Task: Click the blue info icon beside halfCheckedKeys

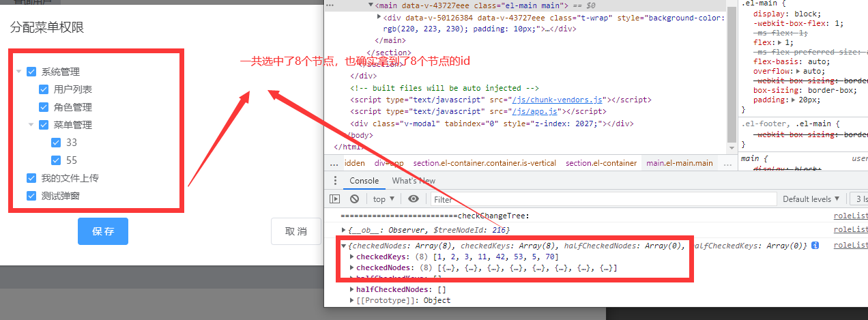Action: pos(815,246)
